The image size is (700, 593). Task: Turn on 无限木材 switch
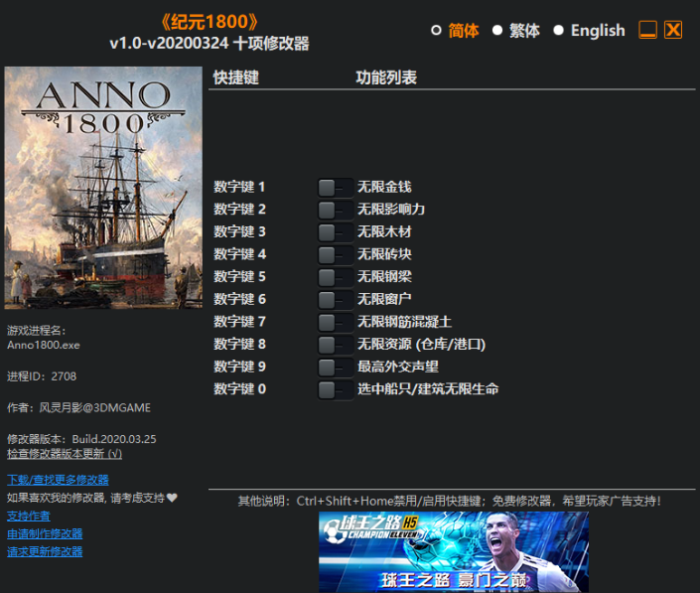(336, 232)
